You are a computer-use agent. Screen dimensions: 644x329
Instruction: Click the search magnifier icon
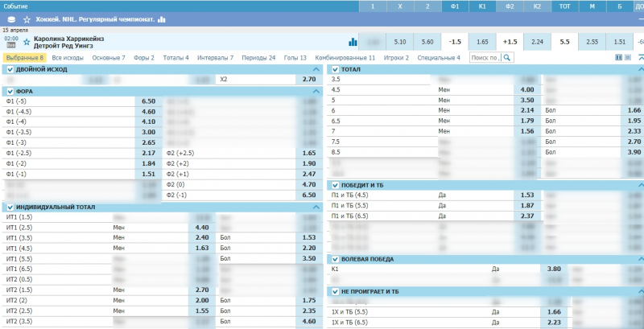[507, 58]
